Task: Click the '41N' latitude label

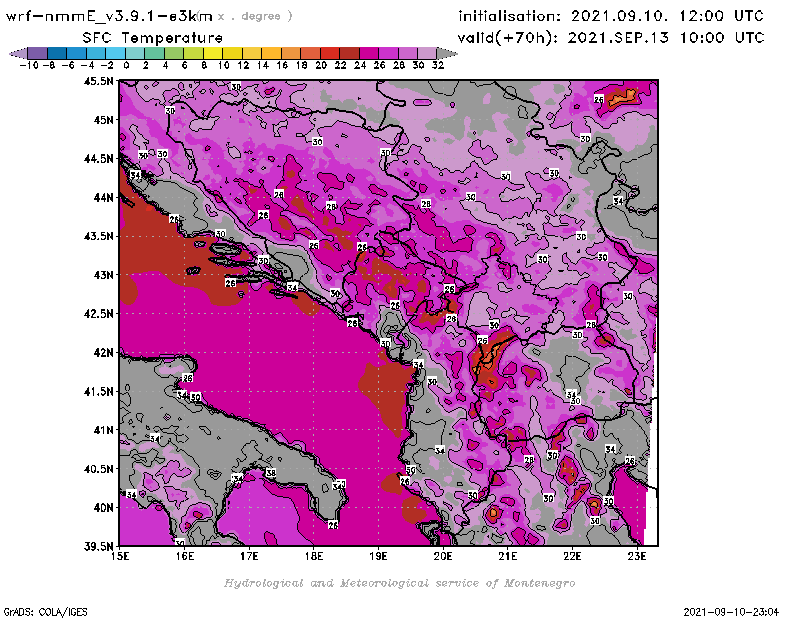Action: (103, 430)
